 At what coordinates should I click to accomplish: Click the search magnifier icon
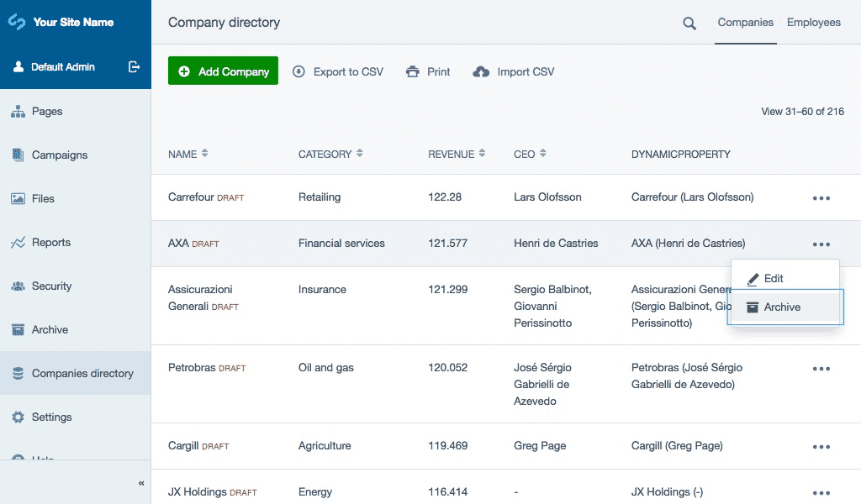click(689, 24)
